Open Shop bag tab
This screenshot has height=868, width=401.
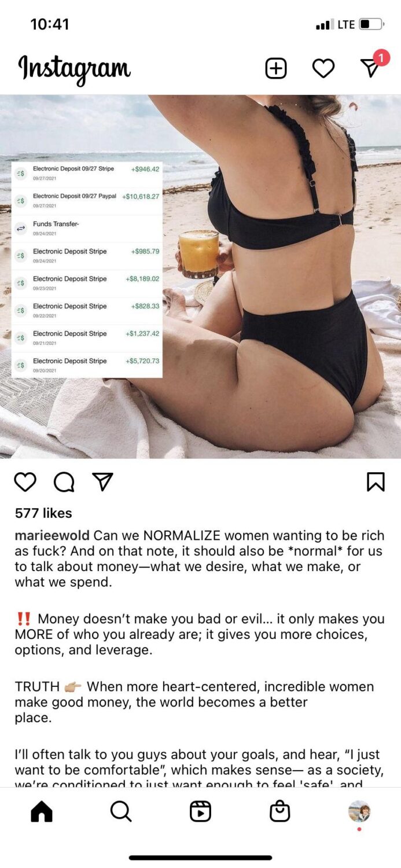(x=280, y=812)
